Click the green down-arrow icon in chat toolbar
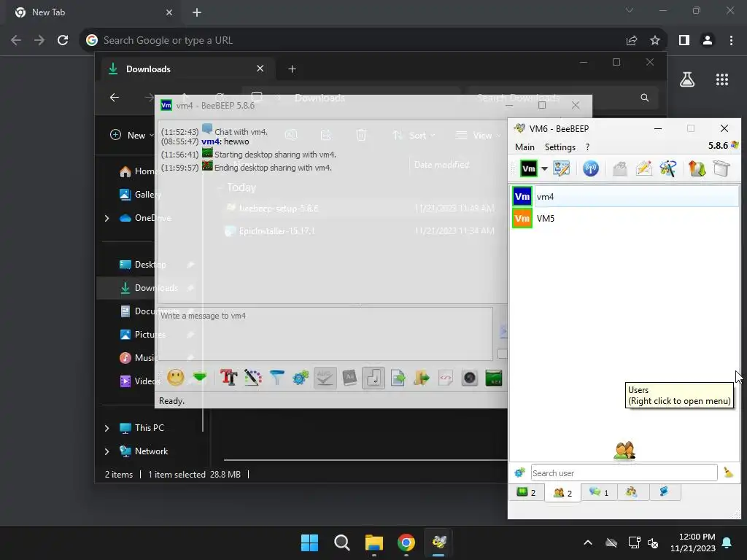The image size is (747, 560). (x=200, y=378)
